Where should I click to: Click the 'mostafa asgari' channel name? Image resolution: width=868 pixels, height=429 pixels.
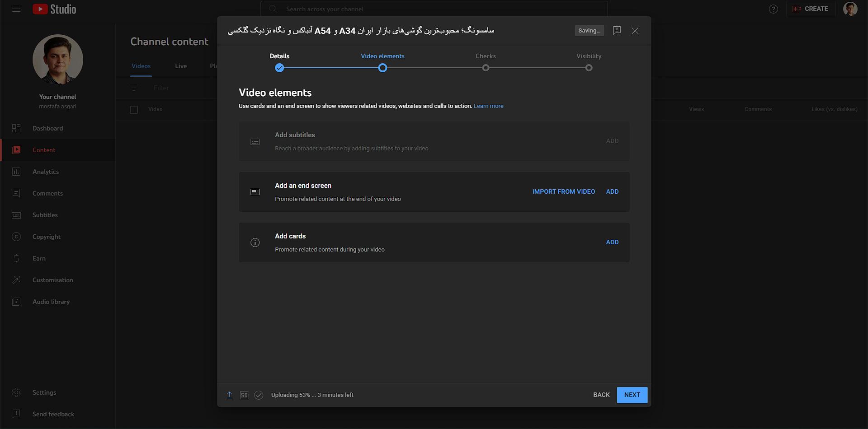(58, 107)
